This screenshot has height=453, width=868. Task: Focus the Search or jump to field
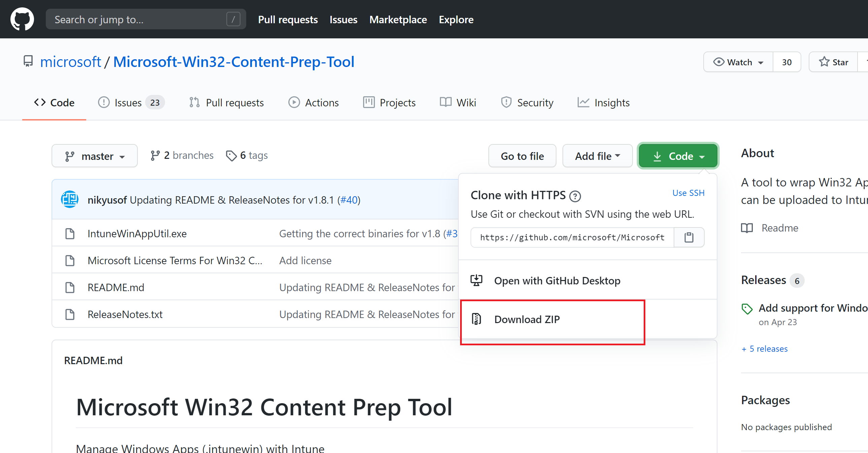[x=146, y=19]
